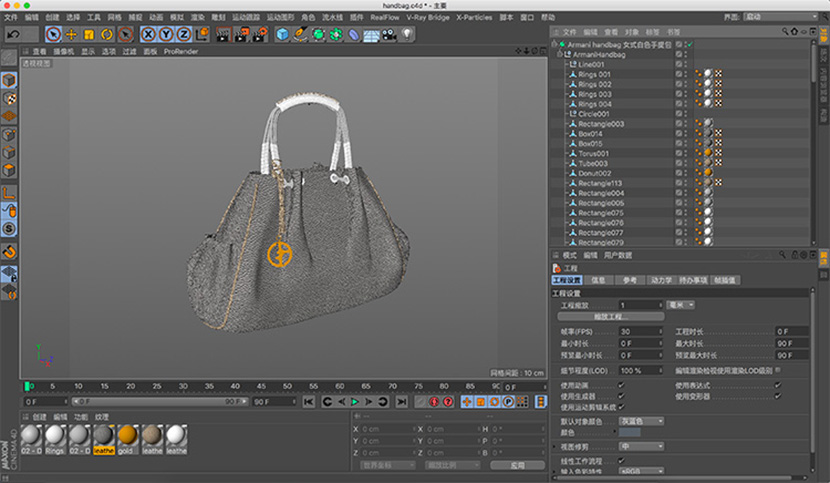The image size is (830, 483).
Task: Click the Autokeying red button
Action: (448, 402)
